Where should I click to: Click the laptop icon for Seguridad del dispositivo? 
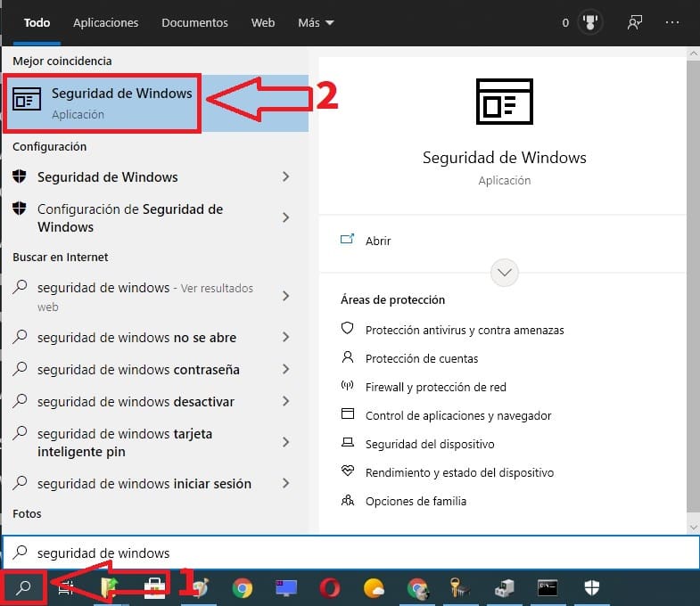point(347,442)
